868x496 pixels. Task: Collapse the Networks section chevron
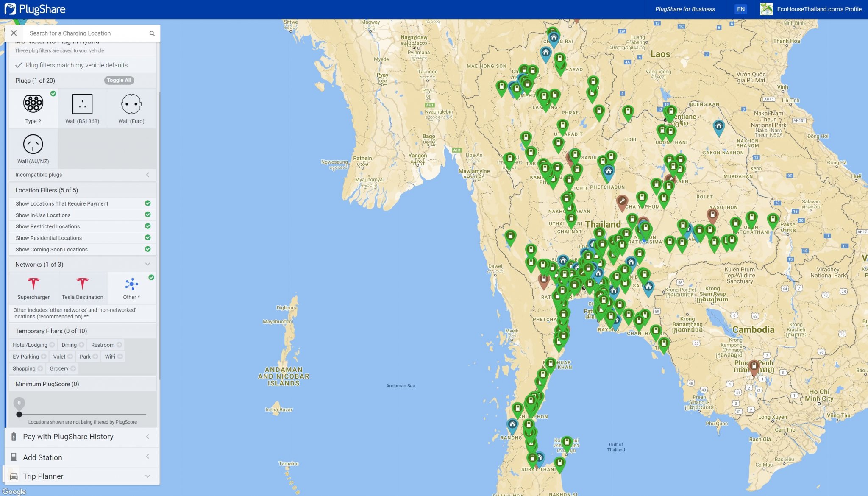pyautogui.click(x=147, y=264)
